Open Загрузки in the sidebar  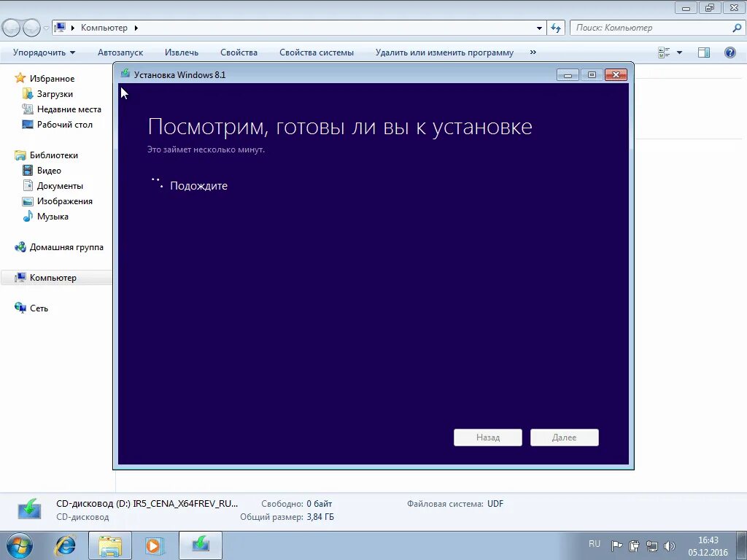(x=55, y=94)
